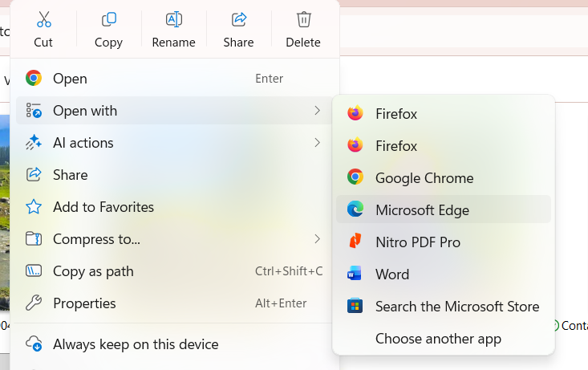Click the Add to Favorites star icon
The height and width of the screenshot is (370, 588).
(34, 207)
